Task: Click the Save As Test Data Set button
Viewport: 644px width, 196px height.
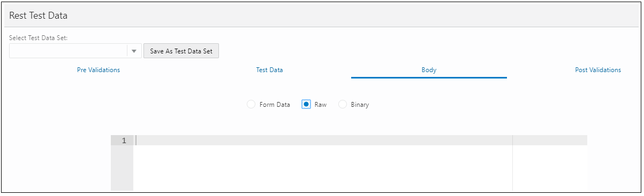Action: click(x=181, y=51)
